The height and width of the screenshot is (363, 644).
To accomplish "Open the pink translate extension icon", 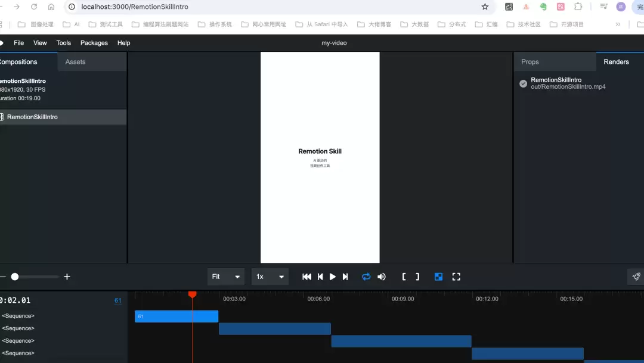I will (561, 7).
